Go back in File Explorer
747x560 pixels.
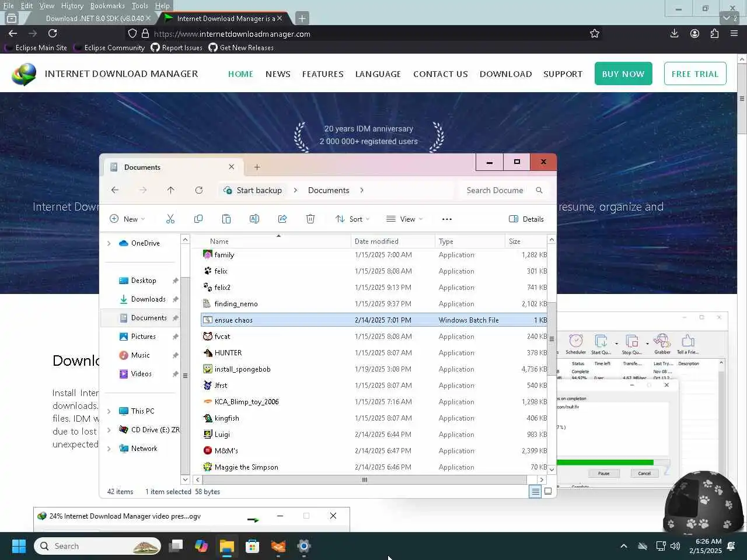tap(115, 190)
